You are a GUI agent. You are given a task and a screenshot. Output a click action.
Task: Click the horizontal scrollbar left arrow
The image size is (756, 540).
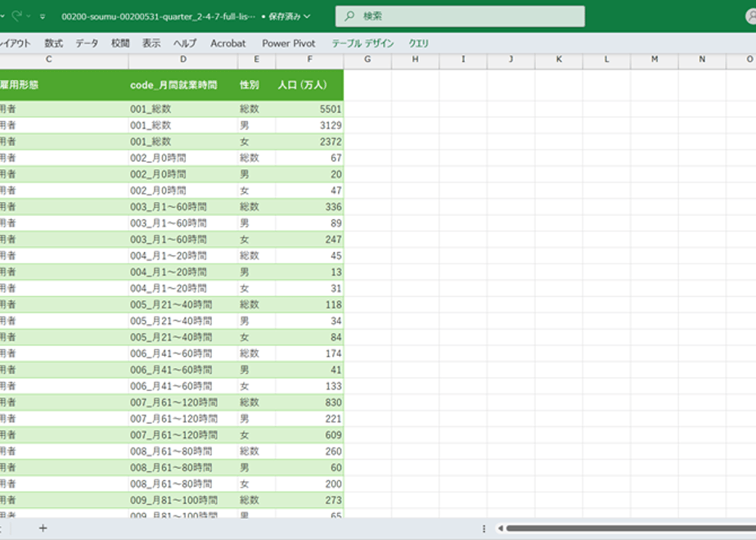pyautogui.click(x=501, y=529)
